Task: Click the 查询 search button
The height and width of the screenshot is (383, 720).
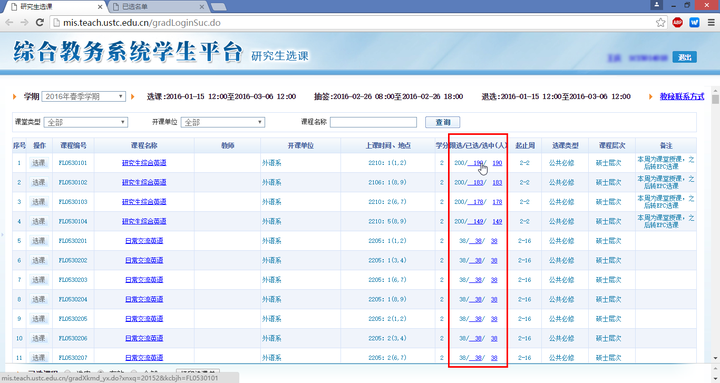Action: click(x=443, y=122)
